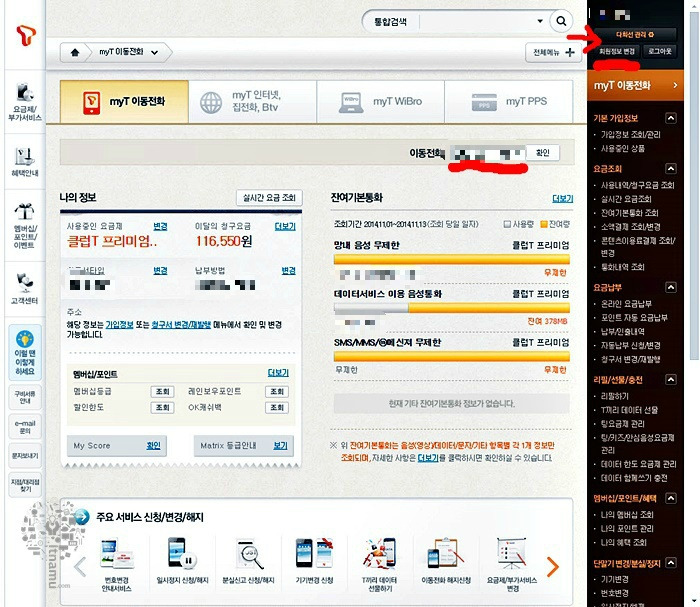Click the 회원정보 변경 button
The width and height of the screenshot is (700, 607).
[617, 51]
